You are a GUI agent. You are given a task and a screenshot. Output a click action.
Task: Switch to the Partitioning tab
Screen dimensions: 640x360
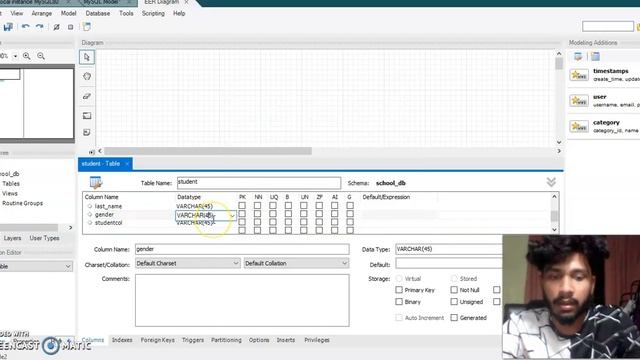coord(226,340)
